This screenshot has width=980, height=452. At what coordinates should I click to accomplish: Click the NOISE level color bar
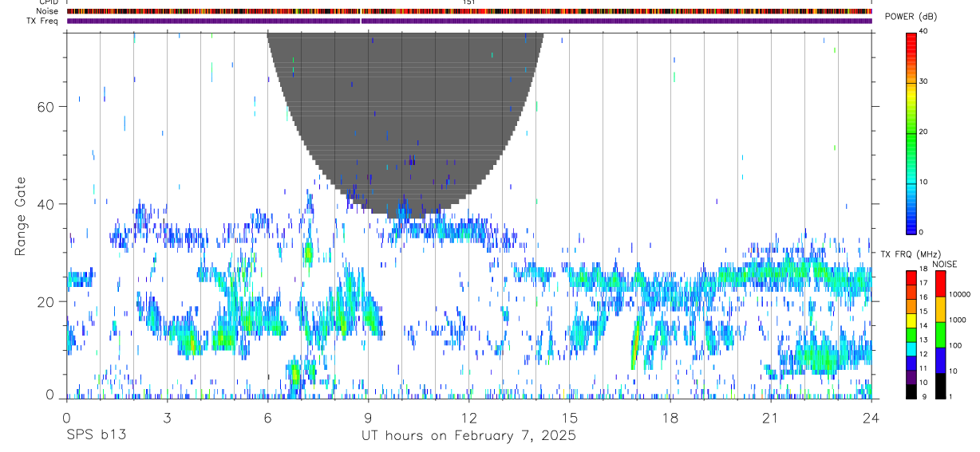pos(940,335)
